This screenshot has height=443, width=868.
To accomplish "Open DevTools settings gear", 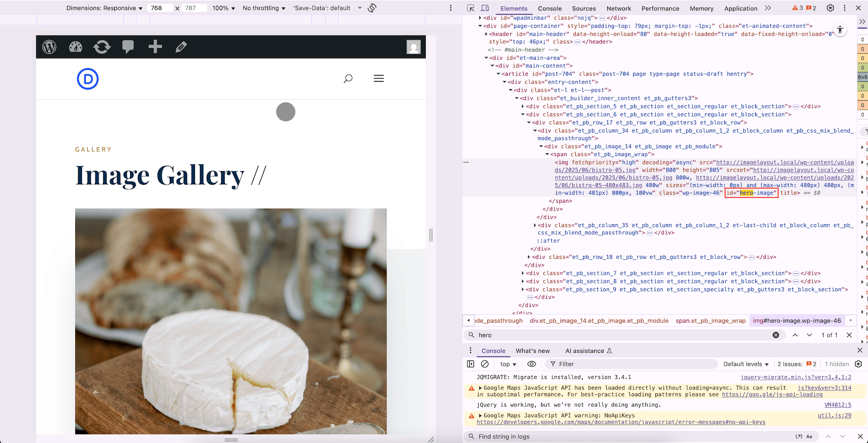I will (830, 8).
